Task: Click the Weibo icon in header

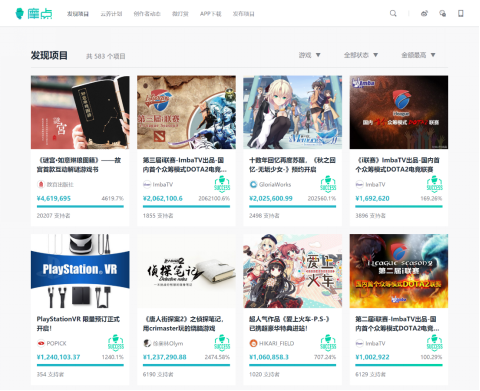Action: 424,14
